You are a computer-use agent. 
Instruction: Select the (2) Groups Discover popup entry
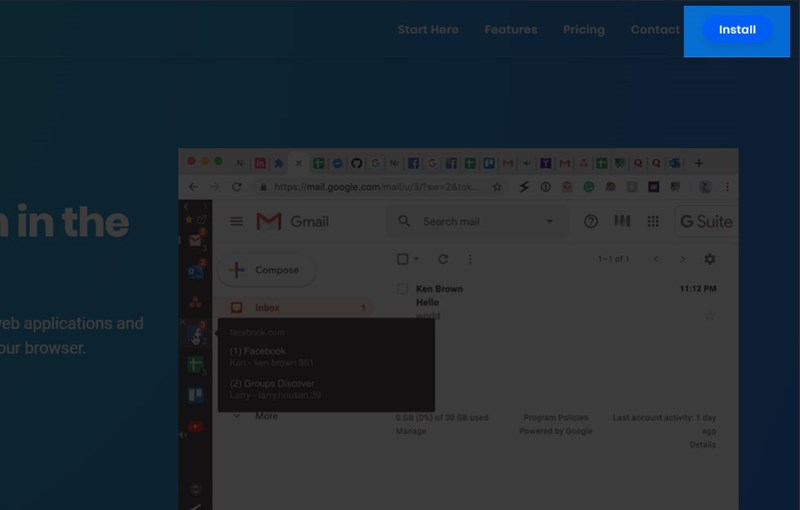click(275, 389)
